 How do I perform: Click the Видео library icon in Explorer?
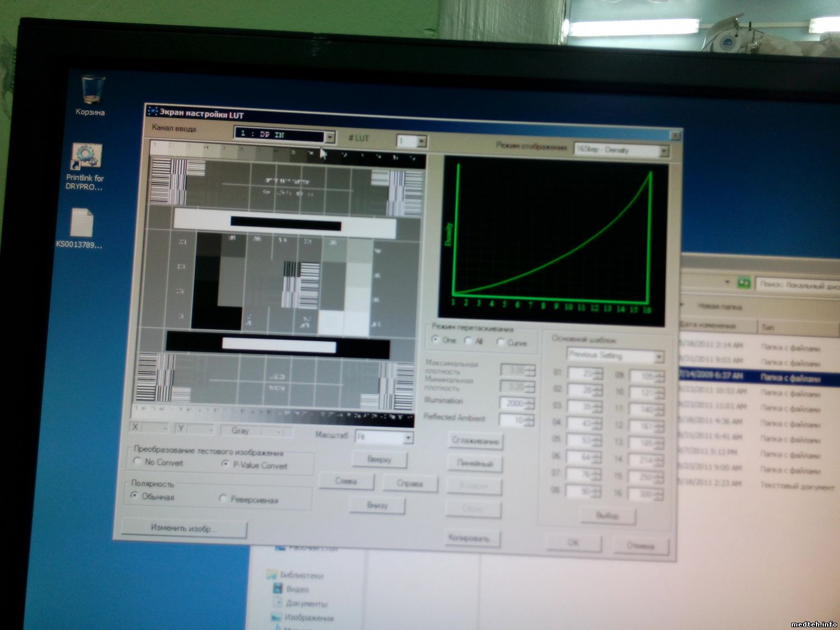click(277, 589)
